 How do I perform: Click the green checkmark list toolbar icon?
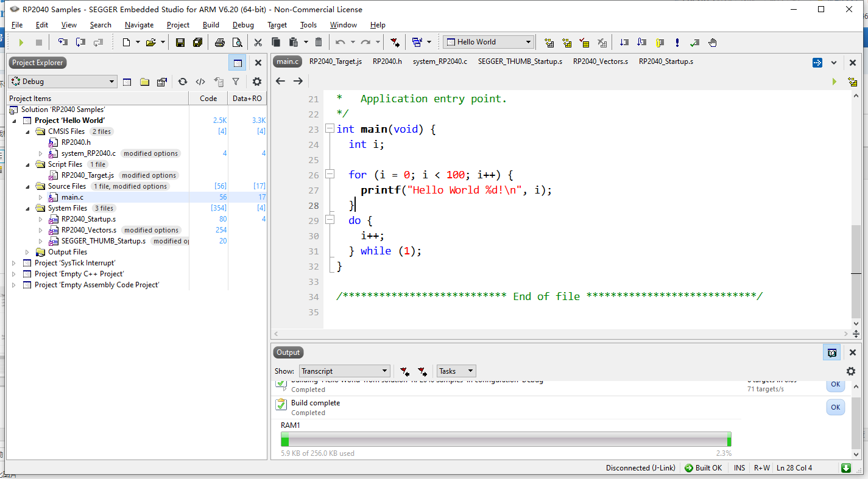(695, 43)
